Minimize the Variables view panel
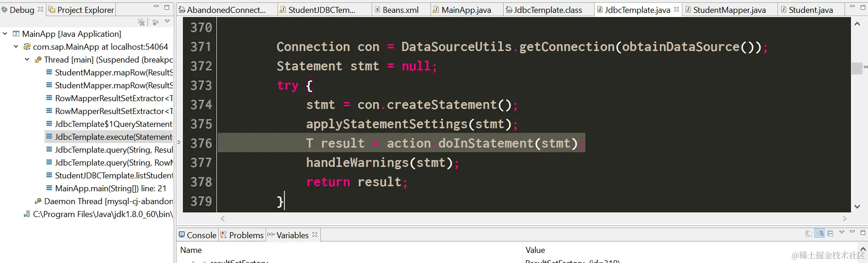 pos(852,232)
